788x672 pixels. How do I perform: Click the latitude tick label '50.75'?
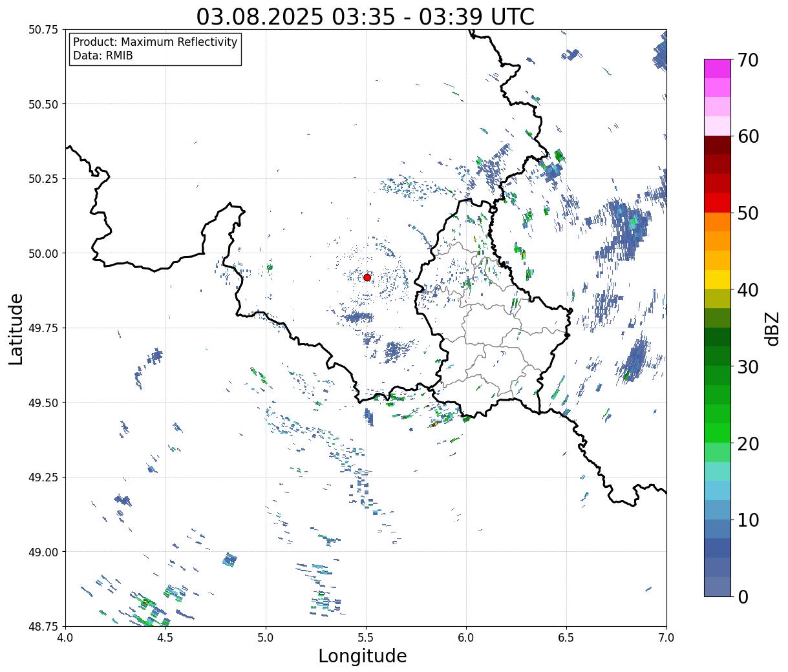43,30
